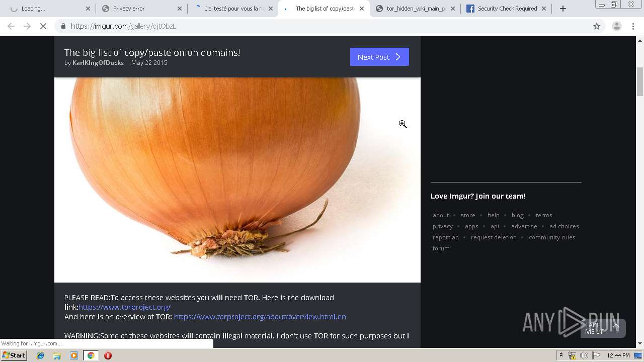Close the big list of copy/paste tab
The image size is (644, 362).
pyautogui.click(x=362, y=9)
